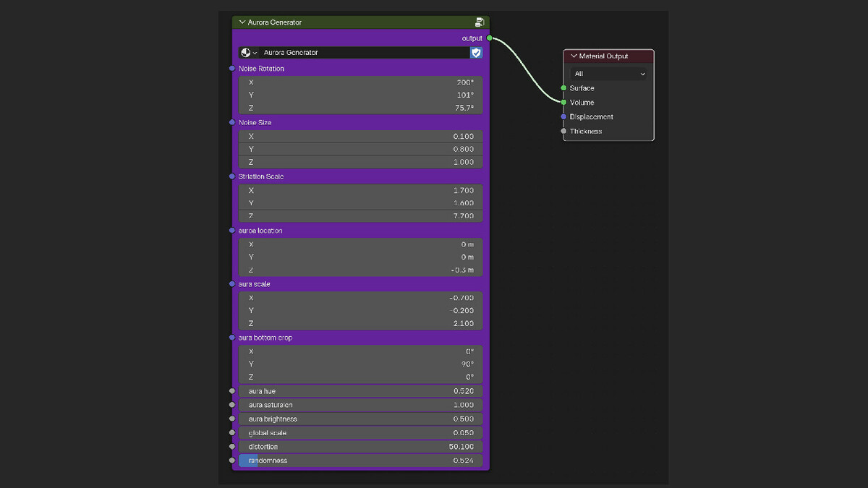Click the aura hue value field

(360, 391)
